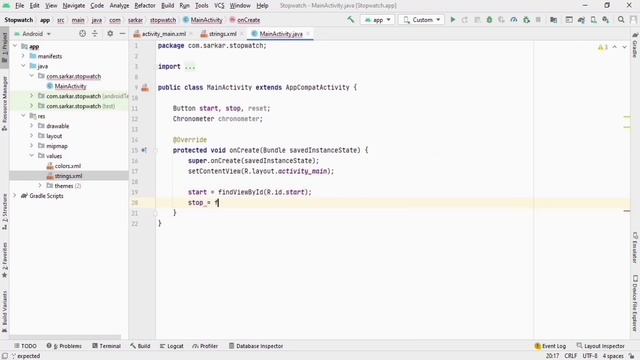Open the Android project view dropdown

(33, 33)
